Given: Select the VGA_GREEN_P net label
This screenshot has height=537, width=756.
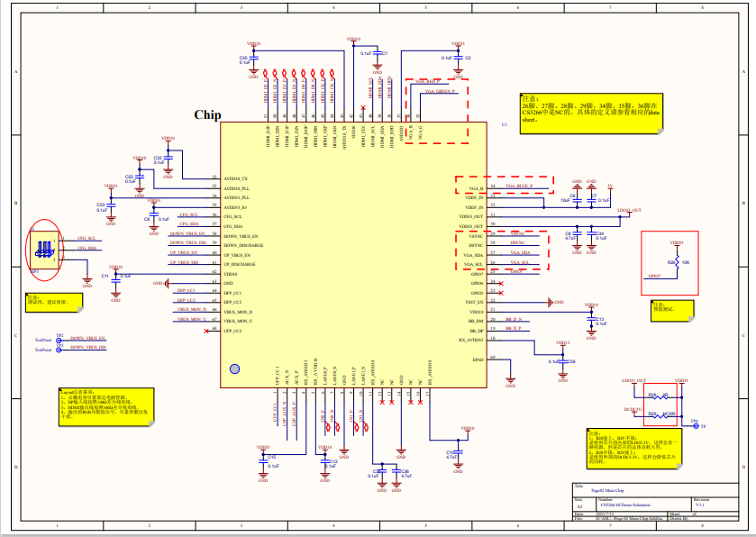Looking at the screenshot, I should [441, 92].
